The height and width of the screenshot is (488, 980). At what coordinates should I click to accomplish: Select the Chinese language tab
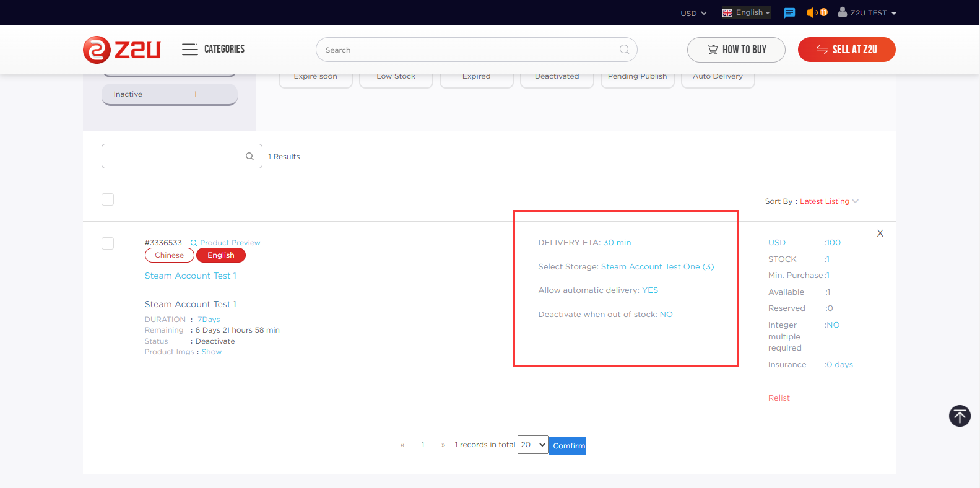click(x=169, y=255)
